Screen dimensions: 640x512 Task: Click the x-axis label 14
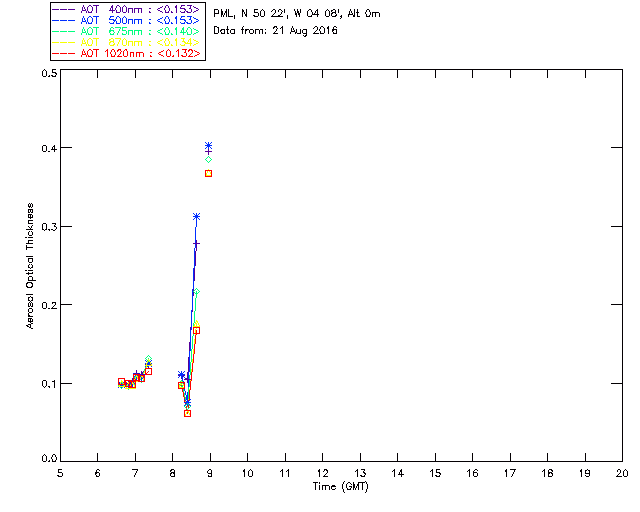click(398, 473)
